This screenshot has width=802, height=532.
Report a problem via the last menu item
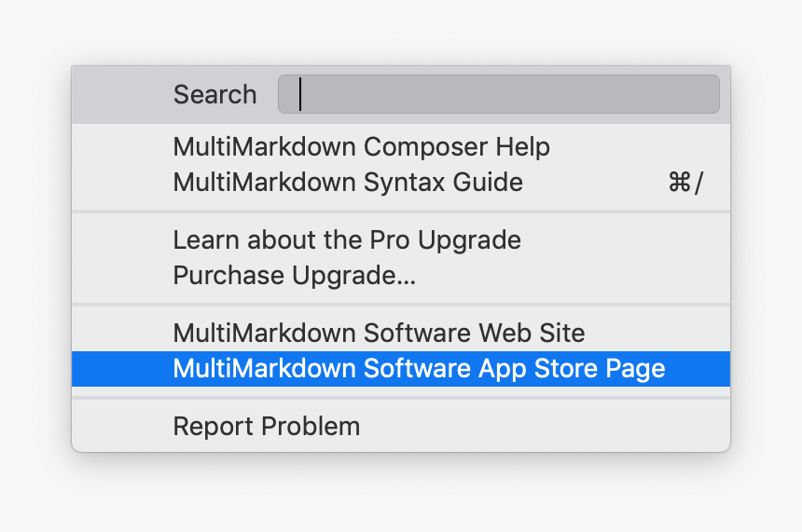coord(267,427)
